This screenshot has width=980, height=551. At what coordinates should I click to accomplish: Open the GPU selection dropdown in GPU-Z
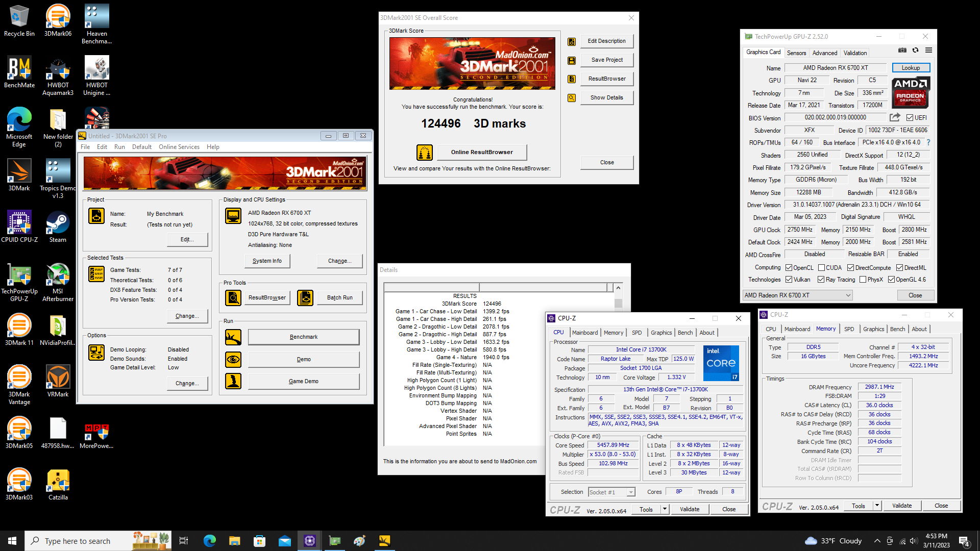[x=797, y=295]
